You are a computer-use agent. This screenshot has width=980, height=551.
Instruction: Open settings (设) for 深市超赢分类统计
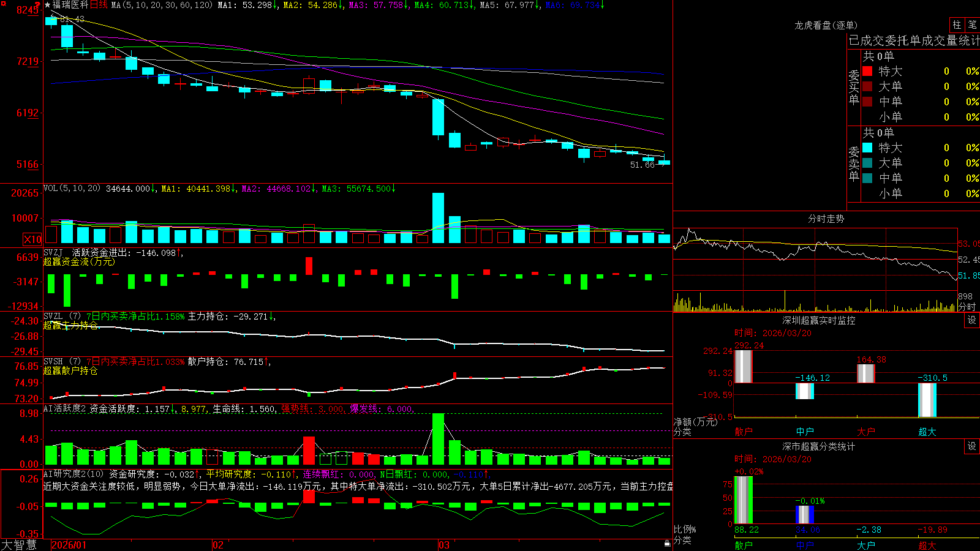[x=972, y=446]
